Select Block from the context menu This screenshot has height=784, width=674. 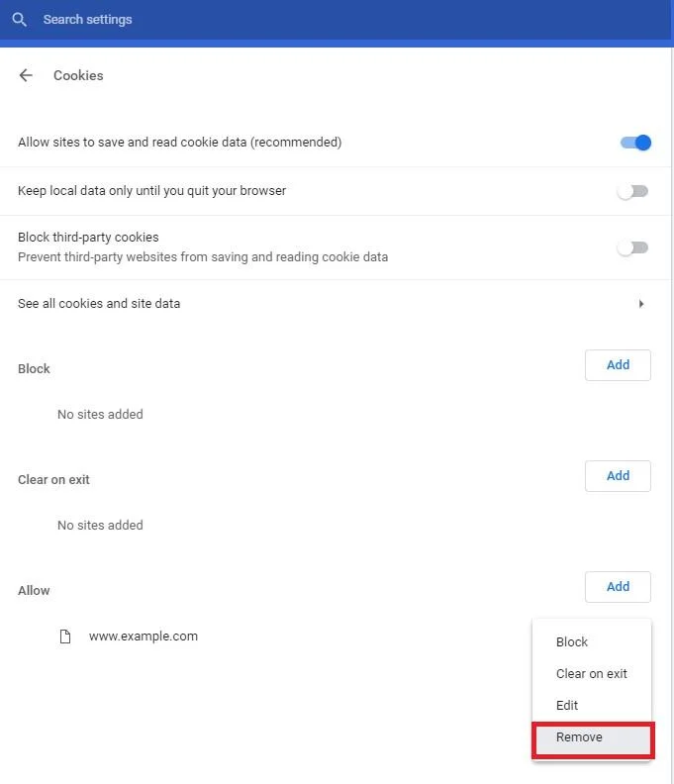(x=572, y=642)
